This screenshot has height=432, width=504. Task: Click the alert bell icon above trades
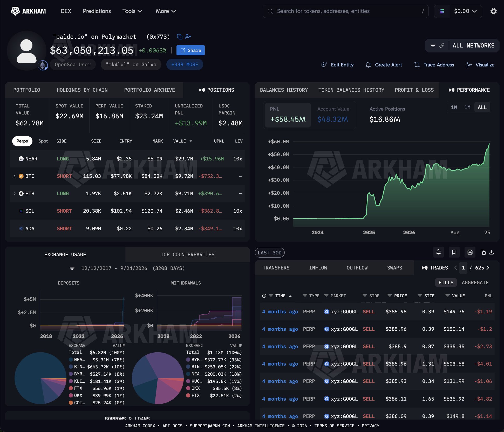pyautogui.click(x=439, y=252)
